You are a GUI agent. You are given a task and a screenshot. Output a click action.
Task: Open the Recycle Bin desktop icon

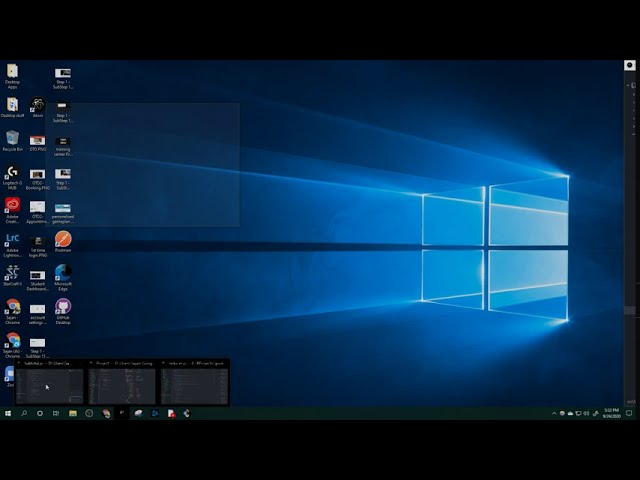[x=12, y=138]
